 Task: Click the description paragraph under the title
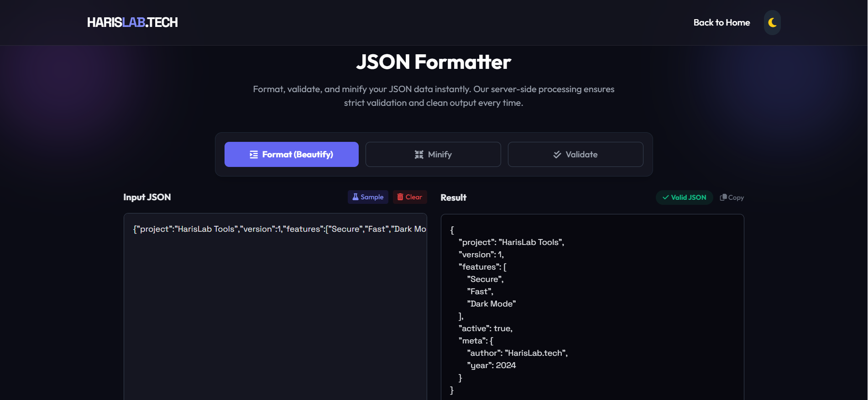pos(434,96)
